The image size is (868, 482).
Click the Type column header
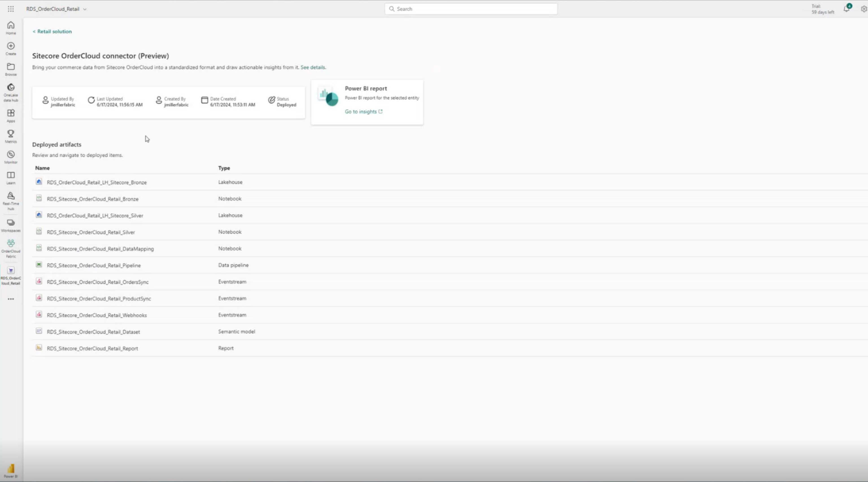point(224,168)
